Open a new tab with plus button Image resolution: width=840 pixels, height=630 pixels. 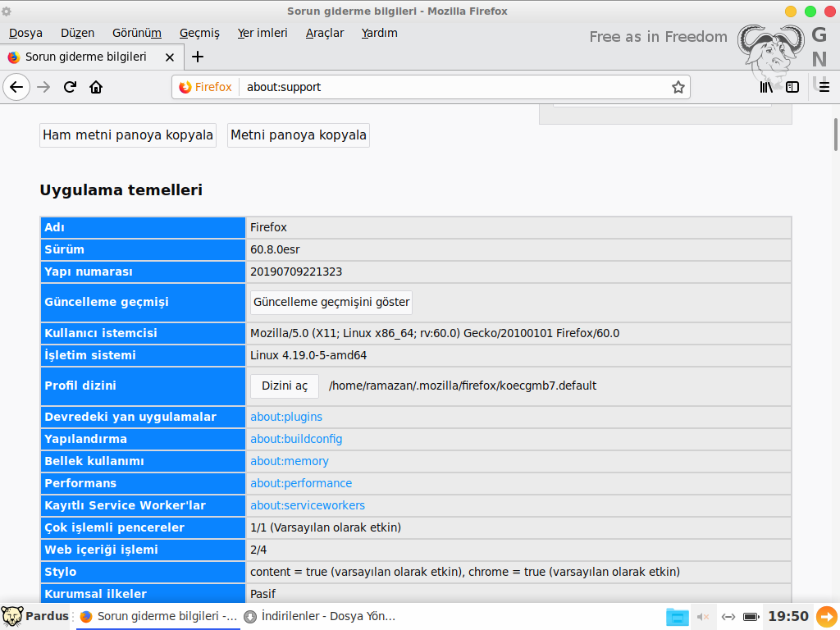click(x=198, y=57)
